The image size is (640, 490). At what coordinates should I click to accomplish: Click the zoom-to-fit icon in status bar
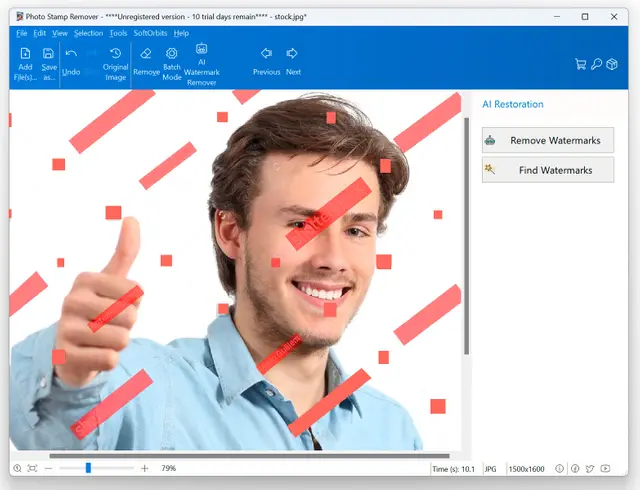pos(32,468)
